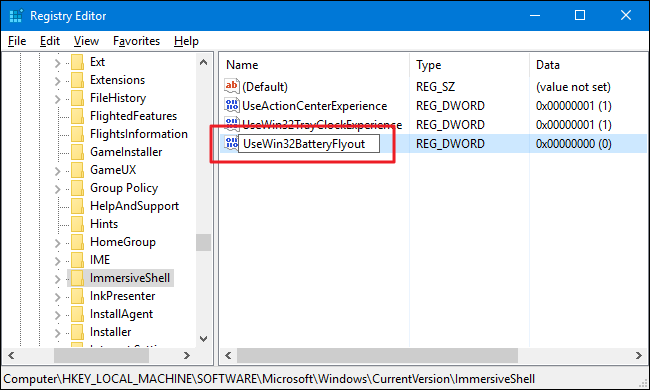Click tree pane scroll left arrow

(x=11, y=355)
